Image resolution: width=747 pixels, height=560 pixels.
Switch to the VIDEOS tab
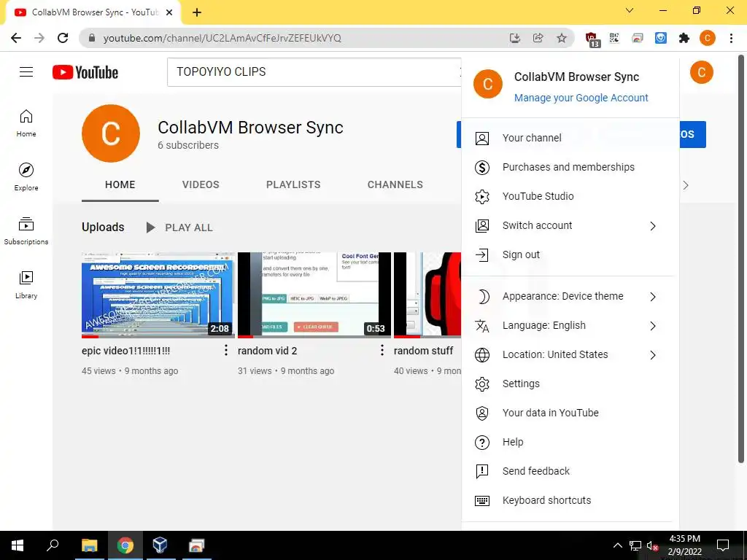click(x=201, y=184)
